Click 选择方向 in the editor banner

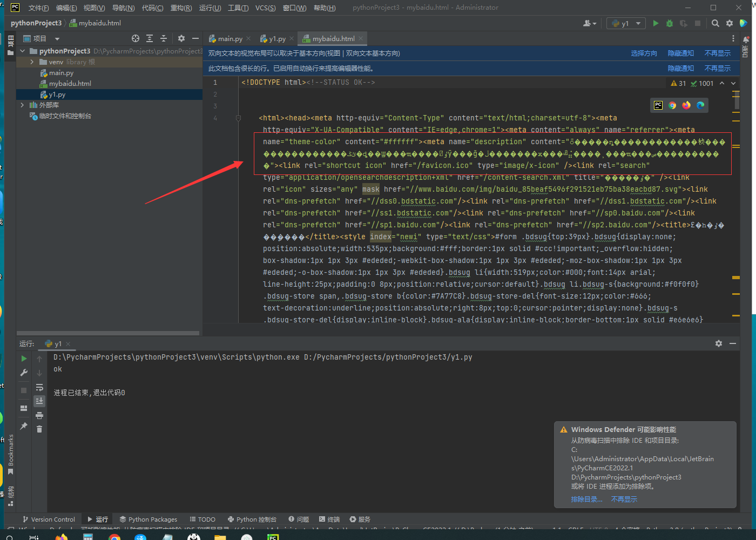point(644,53)
